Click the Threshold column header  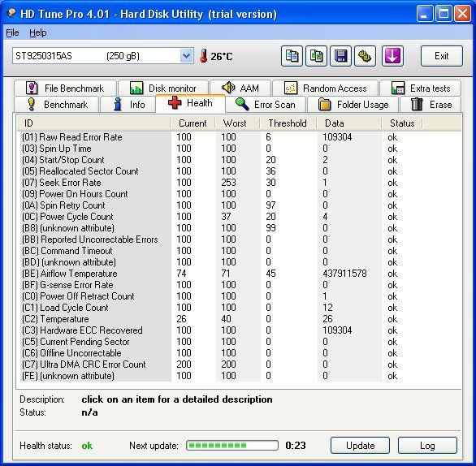288,123
